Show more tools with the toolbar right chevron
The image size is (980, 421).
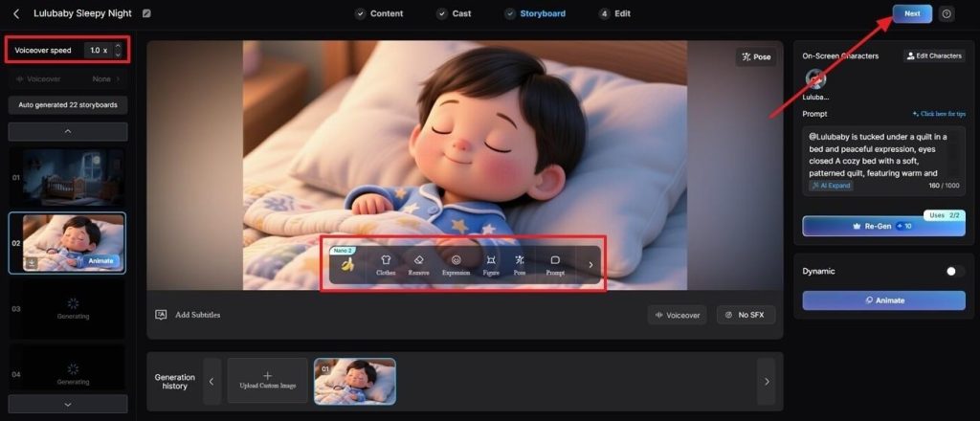[590, 265]
